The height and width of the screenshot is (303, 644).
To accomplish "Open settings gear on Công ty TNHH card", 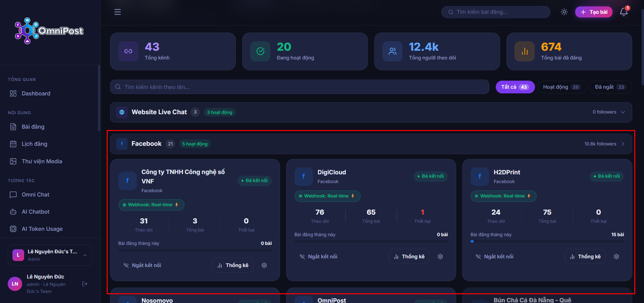I will pyautogui.click(x=264, y=265).
